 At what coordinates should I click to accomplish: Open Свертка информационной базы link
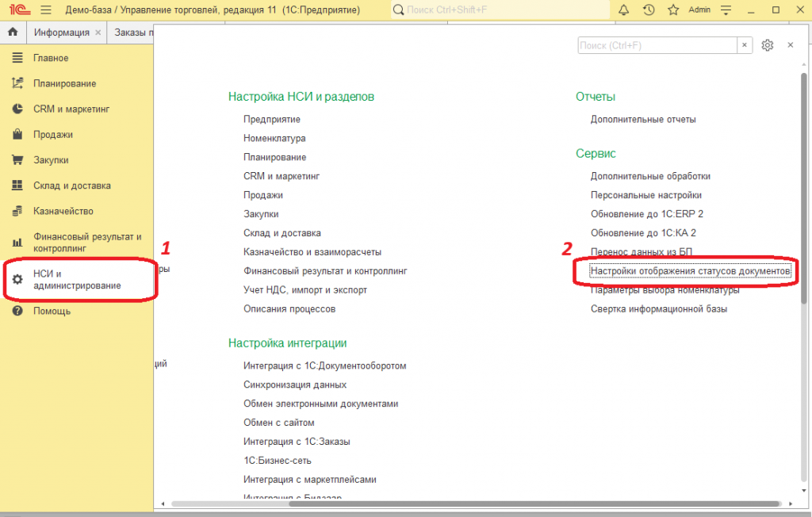coord(659,308)
